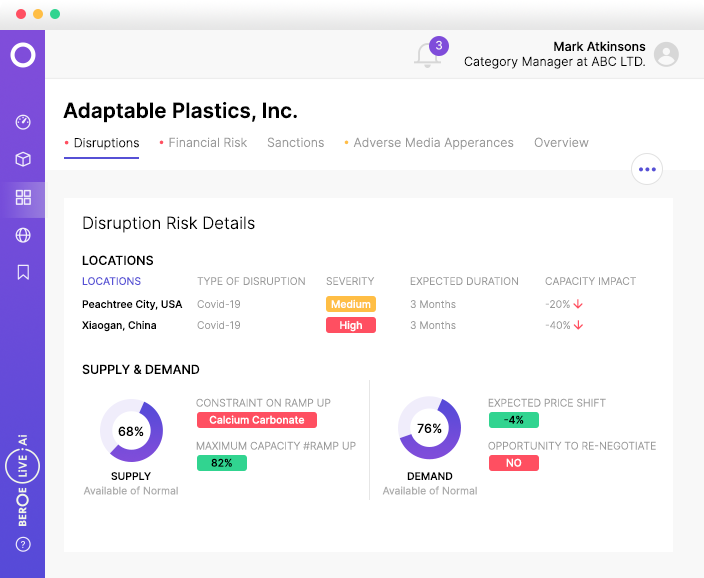Open the help question mark icon
The width and height of the screenshot is (704, 578).
tap(23, 545)
